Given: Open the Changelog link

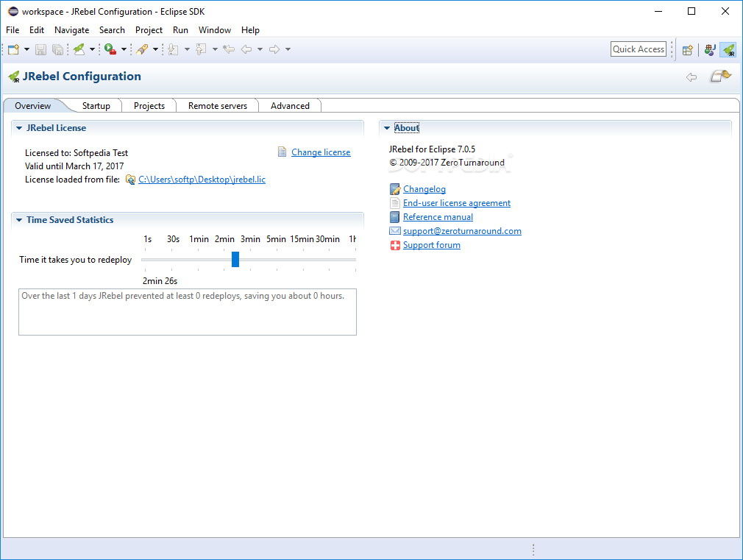Looking at the screenshot, I should tap(424, 189).
